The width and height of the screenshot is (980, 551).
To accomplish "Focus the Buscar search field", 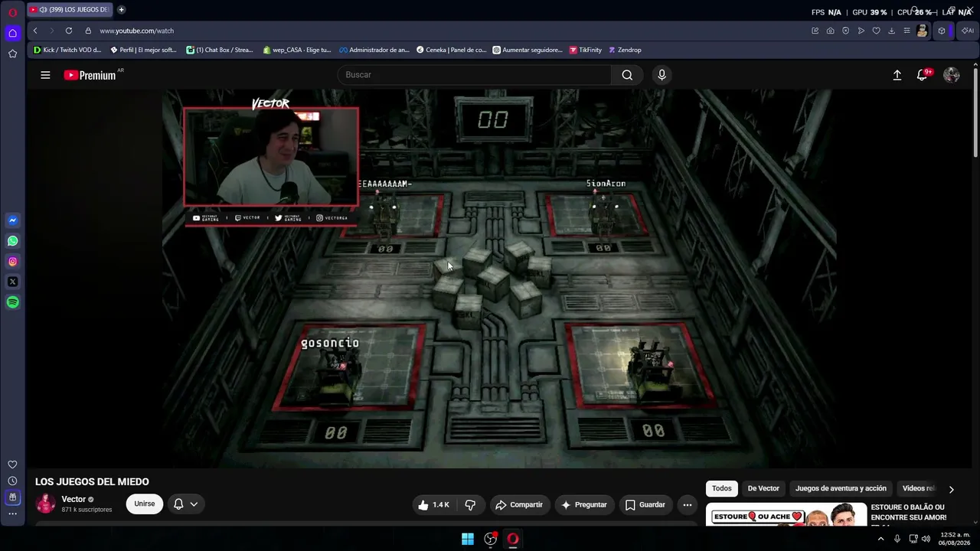I will [x=475, y=75].
